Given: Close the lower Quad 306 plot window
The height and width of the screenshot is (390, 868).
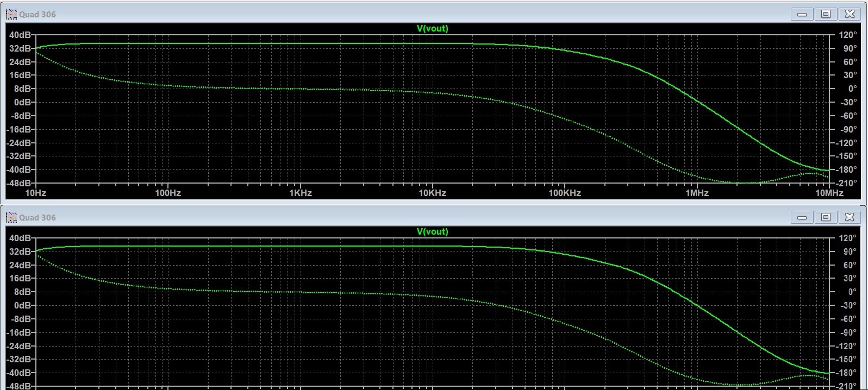Looking at the screenshot, I should (x=850, y=217).
